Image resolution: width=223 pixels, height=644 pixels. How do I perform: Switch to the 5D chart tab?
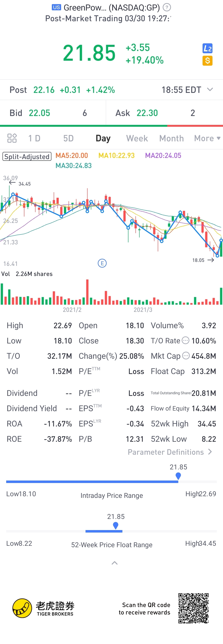click(68, 138)
